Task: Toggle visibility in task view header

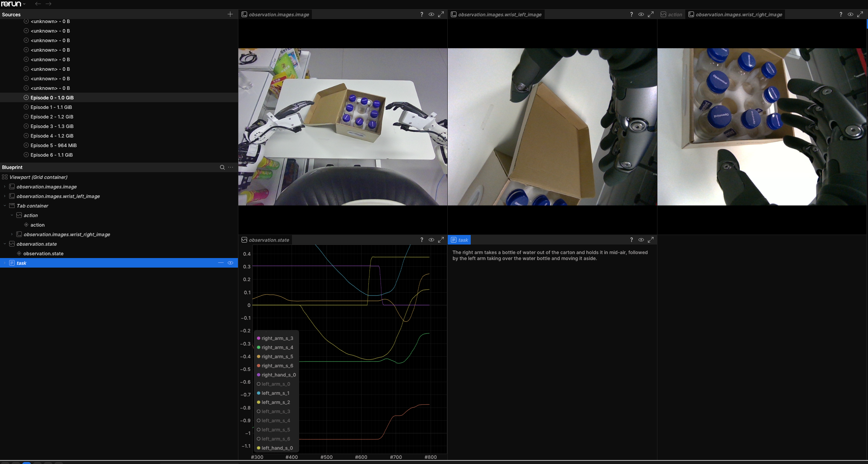Action: [x=641, y=240]
